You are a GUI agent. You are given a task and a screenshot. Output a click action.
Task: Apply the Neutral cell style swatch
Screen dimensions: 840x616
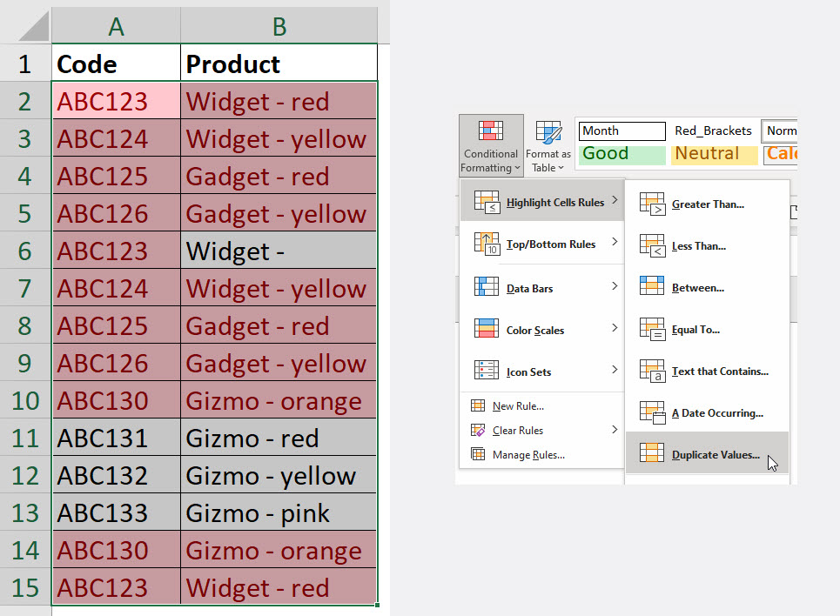click(x=714, y=154)
